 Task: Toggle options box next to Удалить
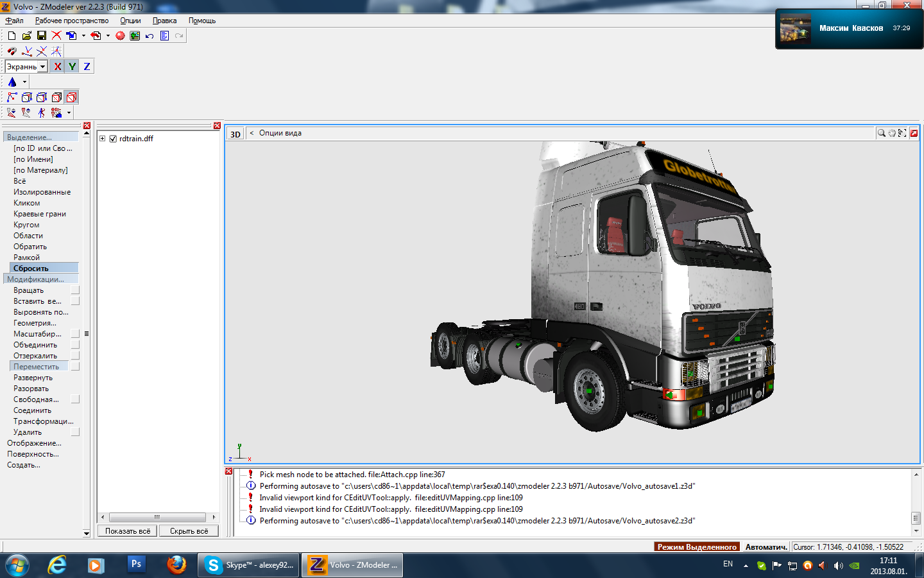click(x=75, y=432)
